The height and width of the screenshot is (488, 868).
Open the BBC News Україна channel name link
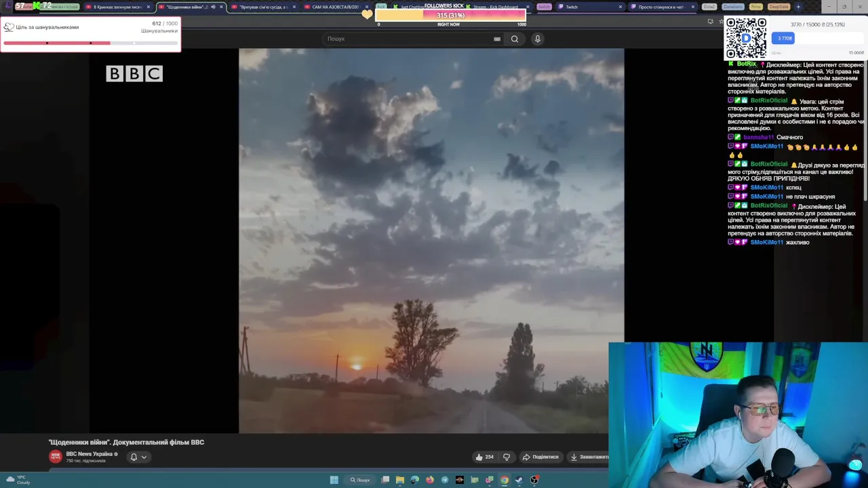[x=90, y=454]
